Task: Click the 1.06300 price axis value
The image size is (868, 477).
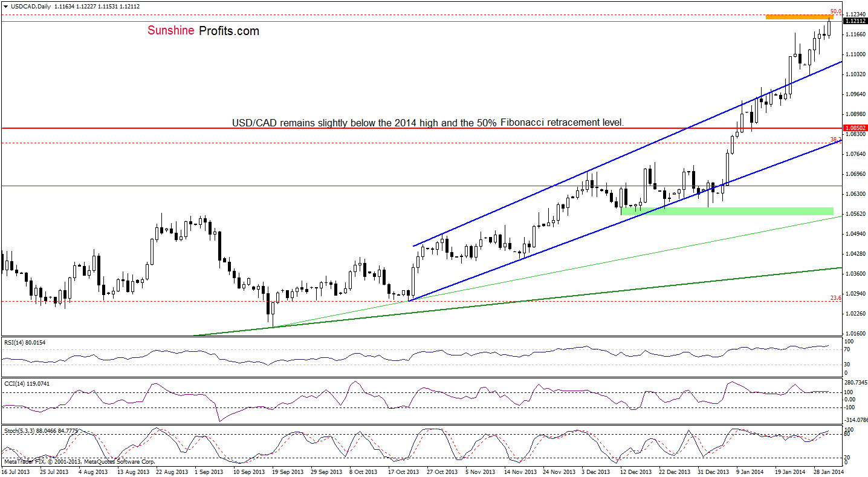Action: 855,194
